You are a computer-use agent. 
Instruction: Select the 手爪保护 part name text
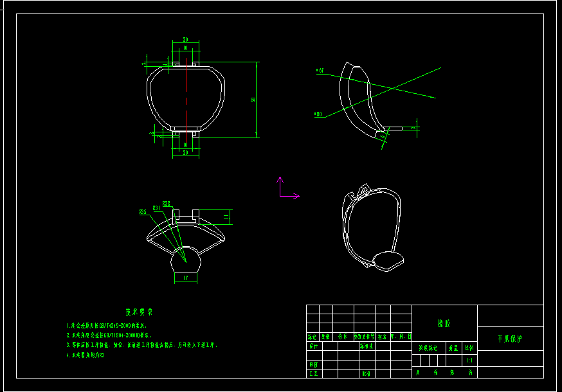tap(511, 339)
